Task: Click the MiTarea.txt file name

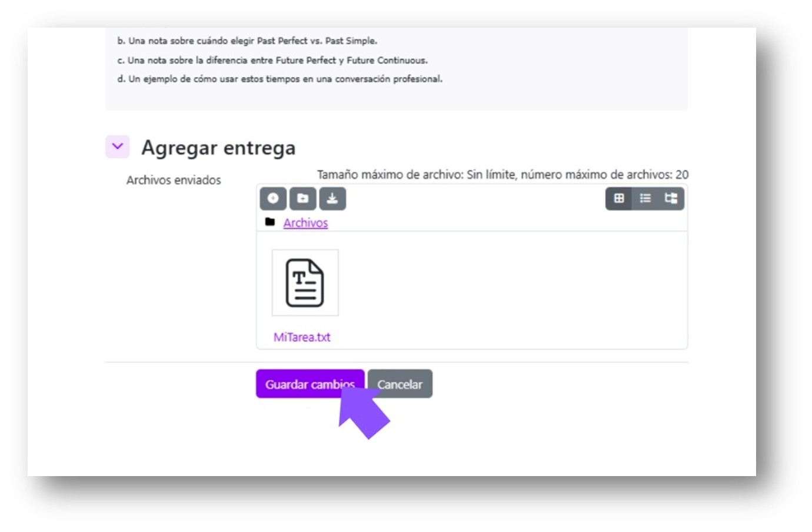Action: [x=302, y=337]
